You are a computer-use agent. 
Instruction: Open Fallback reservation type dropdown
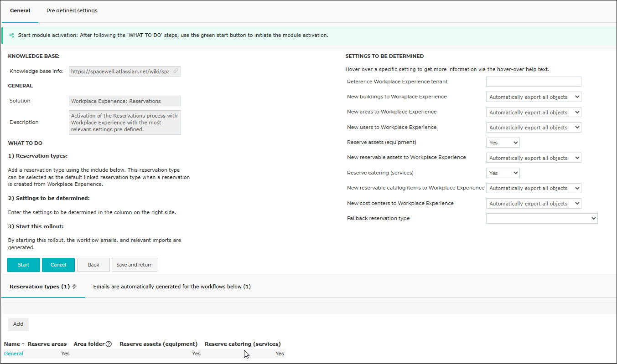tap(542, 219)
